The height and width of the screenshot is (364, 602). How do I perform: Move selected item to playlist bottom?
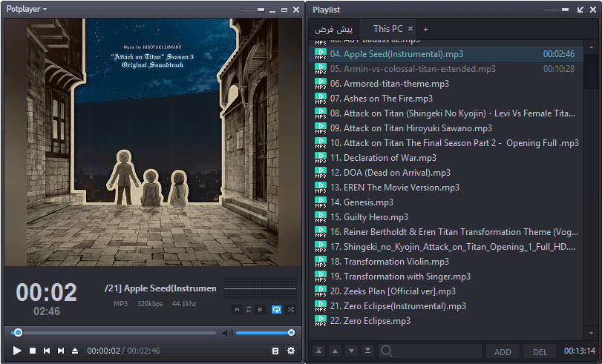(x=367, y=351)
